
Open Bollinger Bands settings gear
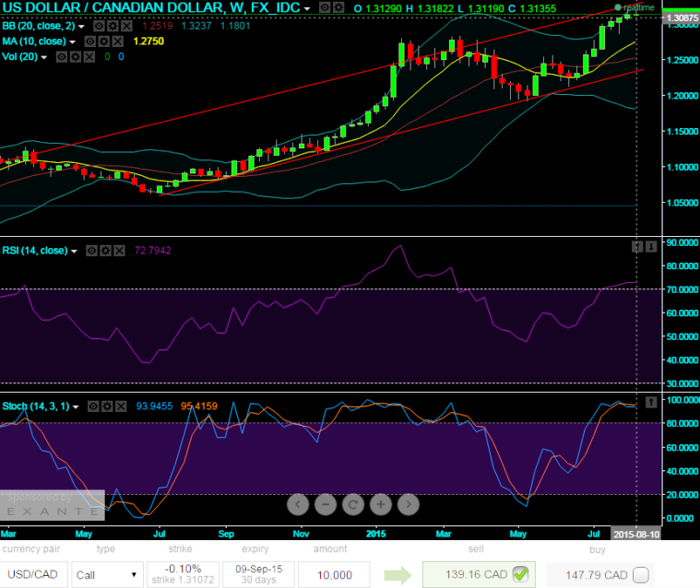(x=113, y=26)
